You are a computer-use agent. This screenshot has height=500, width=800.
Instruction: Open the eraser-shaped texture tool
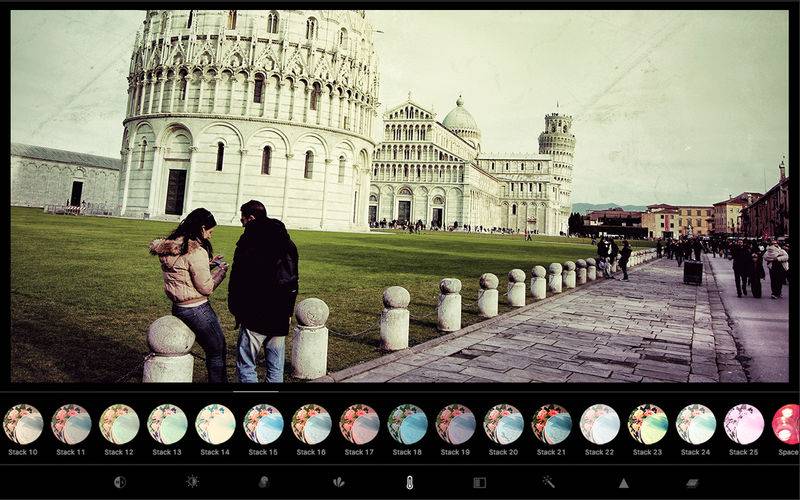point(692,482)
